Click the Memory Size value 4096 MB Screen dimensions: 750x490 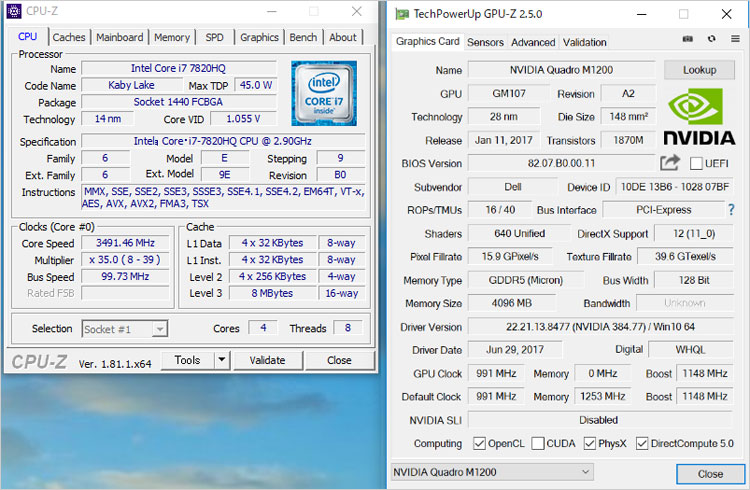point(512,303)
